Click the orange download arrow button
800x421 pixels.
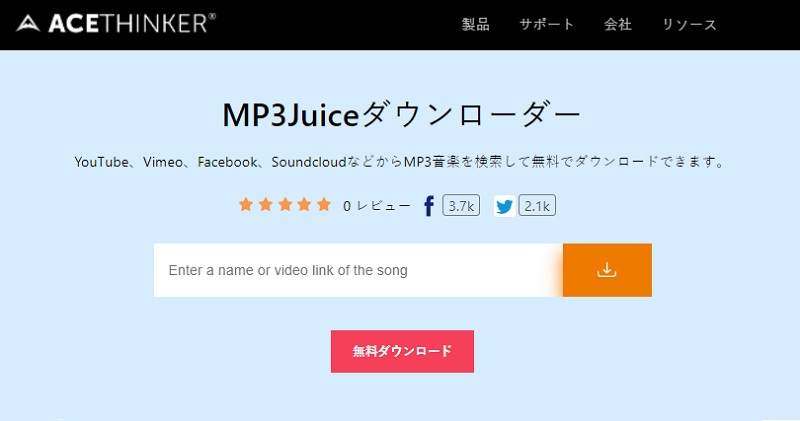coord(607,270)
